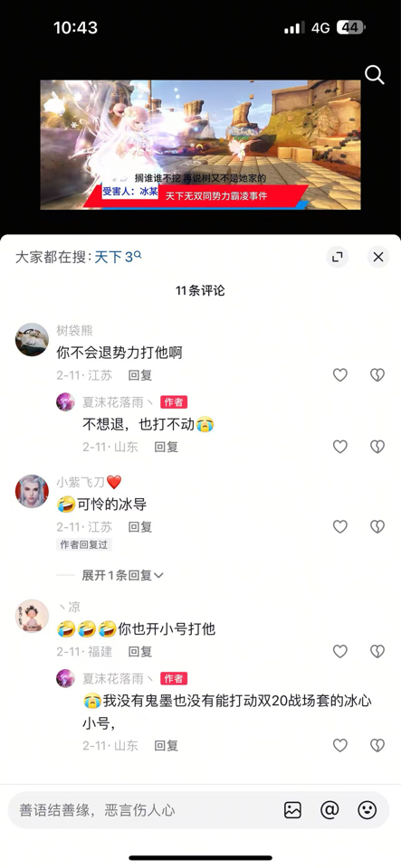Open 树袋熊's profile avatar
Image resolution: width=401 pixels, height=868 pixels.
coord(32,340)
